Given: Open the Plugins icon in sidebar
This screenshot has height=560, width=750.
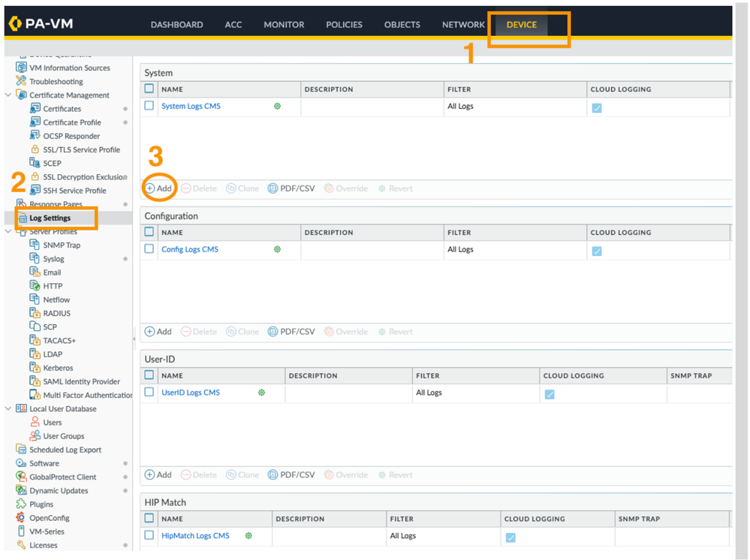Looking at the screenshot, I should pyautogui.click(x=21, y=504).
